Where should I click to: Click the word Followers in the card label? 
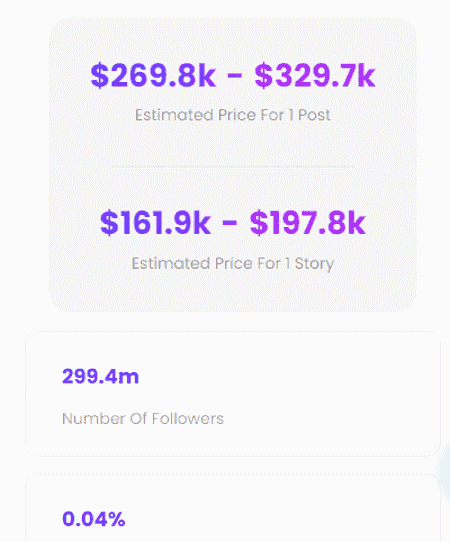[188, 419]
